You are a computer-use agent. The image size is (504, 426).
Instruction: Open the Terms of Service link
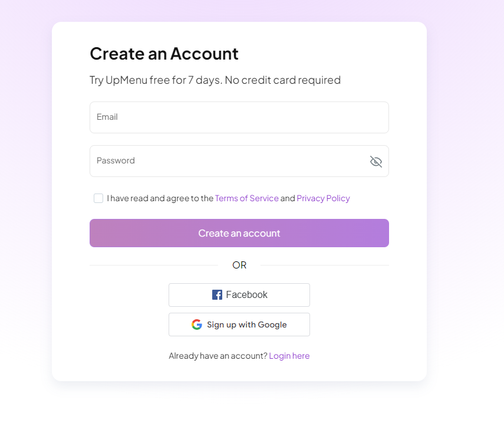(x=246, y=198)
